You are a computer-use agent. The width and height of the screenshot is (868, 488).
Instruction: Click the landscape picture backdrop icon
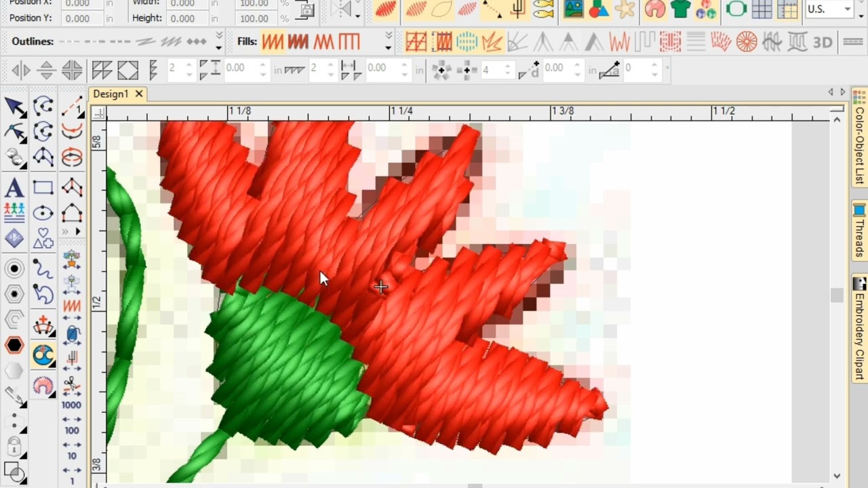574,9
